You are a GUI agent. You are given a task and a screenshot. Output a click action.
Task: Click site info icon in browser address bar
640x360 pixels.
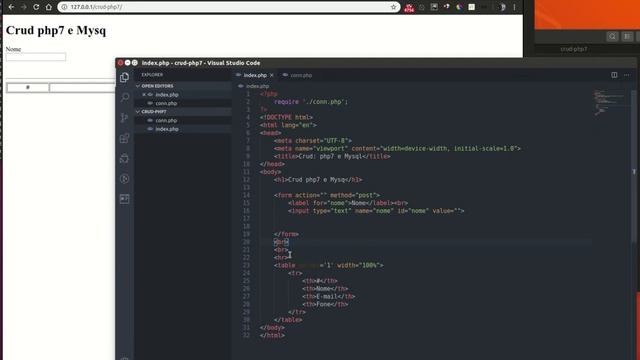[x=64, y=7]
